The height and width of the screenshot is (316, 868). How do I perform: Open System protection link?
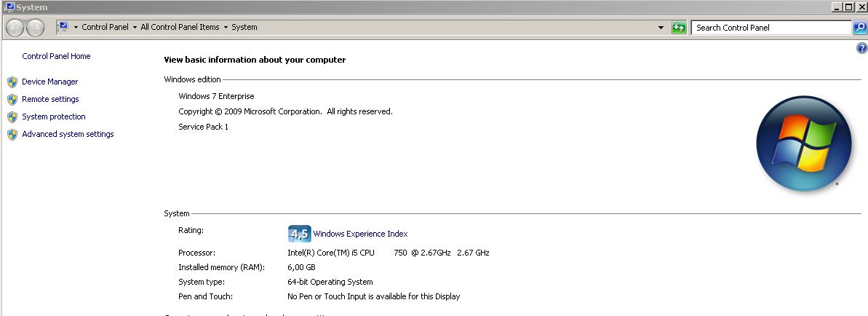pyautogui.click(x=54, y=116)
